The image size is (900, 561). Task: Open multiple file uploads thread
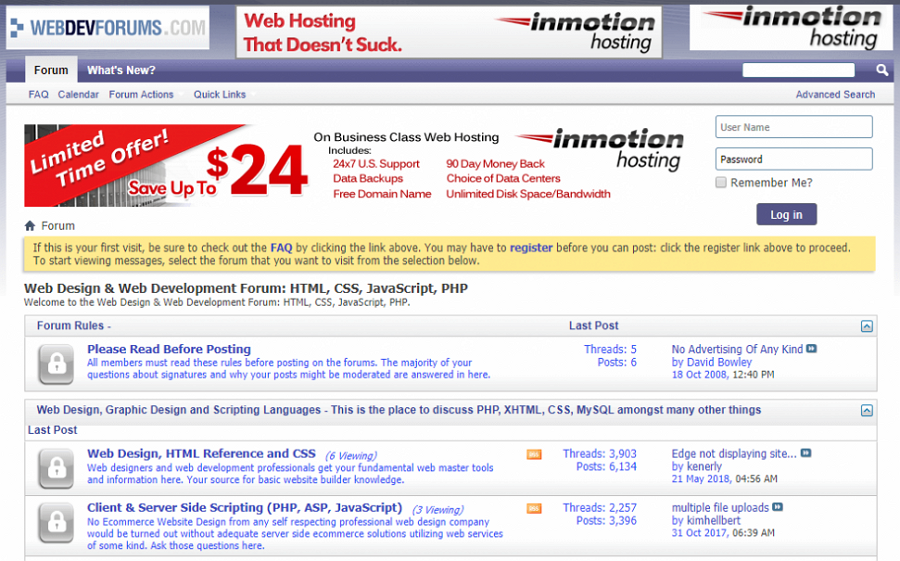coord(720,508)
